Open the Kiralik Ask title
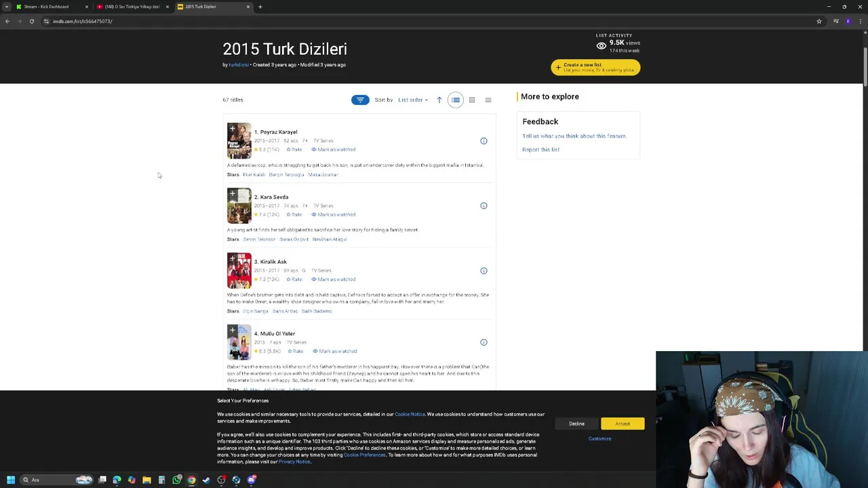This screenshot has width=868, height=488. pos(271,262)
